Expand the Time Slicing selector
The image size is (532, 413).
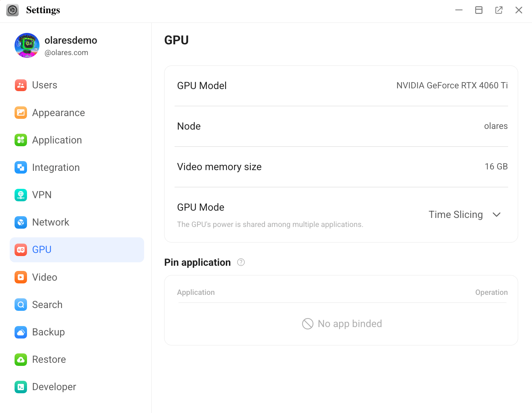(x=456, y=214)
